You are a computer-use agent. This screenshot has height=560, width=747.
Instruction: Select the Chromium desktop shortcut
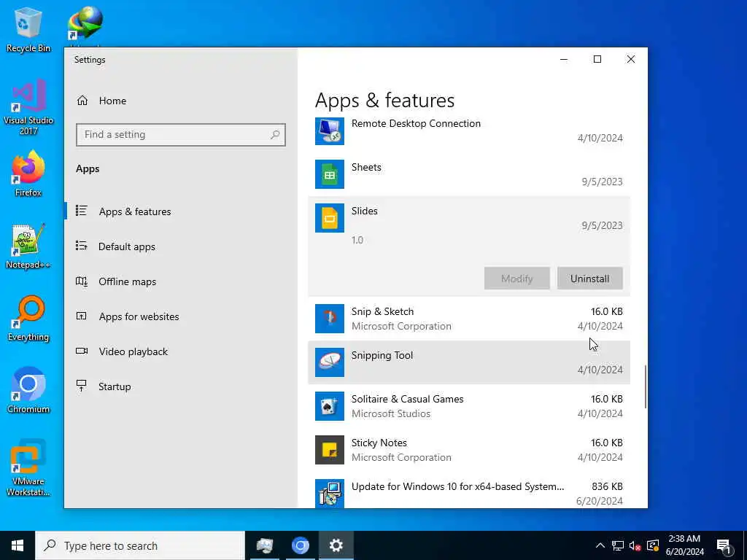(x=28, y=391)
